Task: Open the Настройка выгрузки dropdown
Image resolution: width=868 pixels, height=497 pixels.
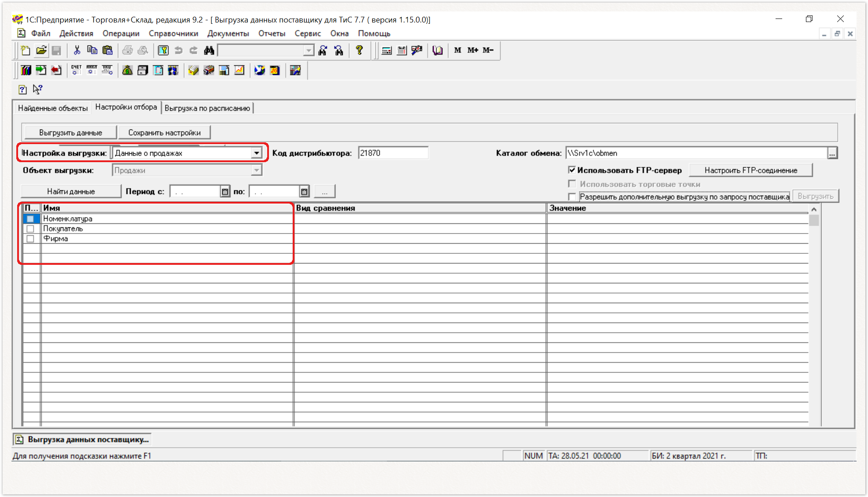Action: click(x=256, y=153)
